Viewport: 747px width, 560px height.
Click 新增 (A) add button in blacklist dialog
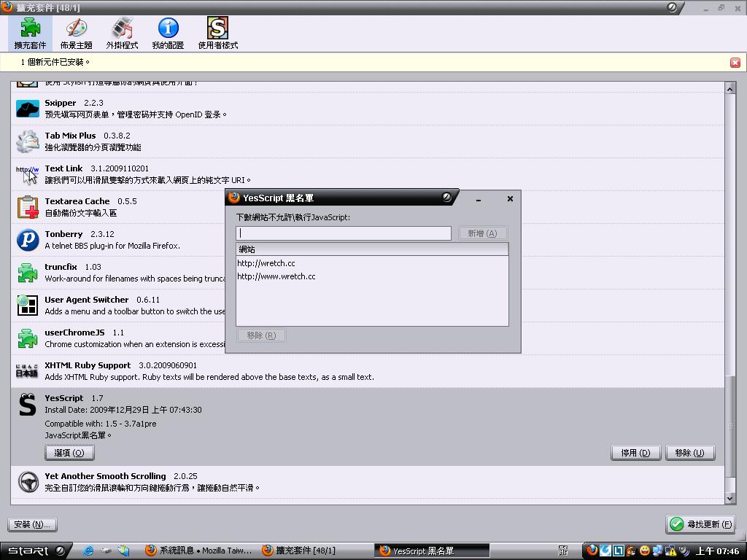pyautogui.click(x=483, y=233)
